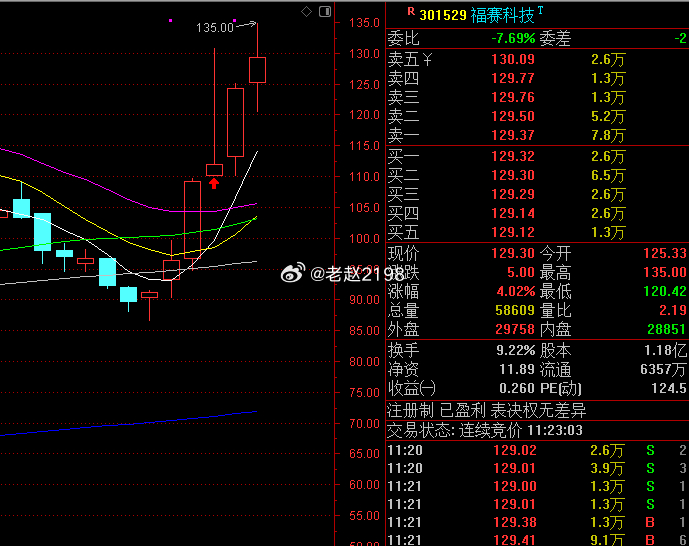689x546 pixels.
Task: Click the magenta moving average line
Action: [127, 199]
